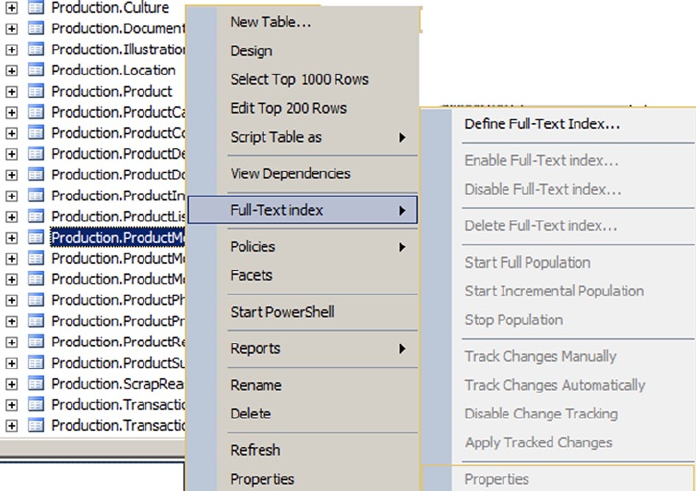Expand the Production.Product table node

click(12, 91)
